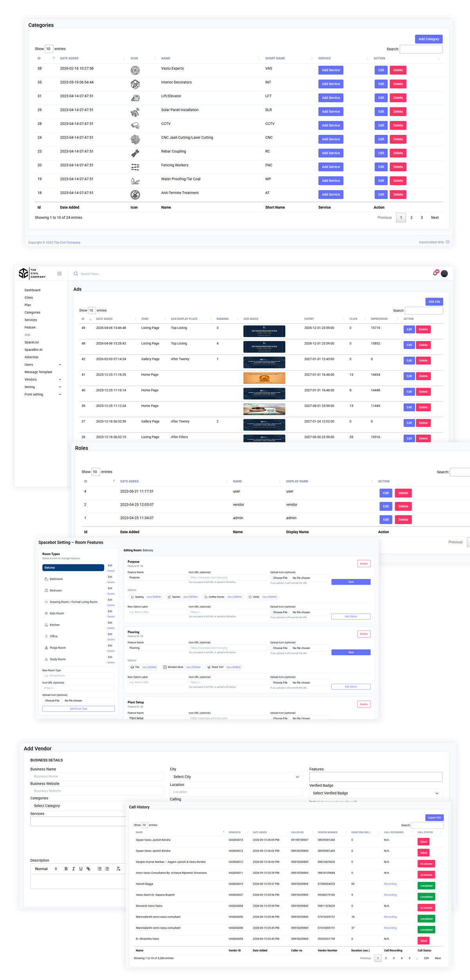Apply italic formatting in Description editor
Viewport: 470px width, 980px height.
pos(73,869)
